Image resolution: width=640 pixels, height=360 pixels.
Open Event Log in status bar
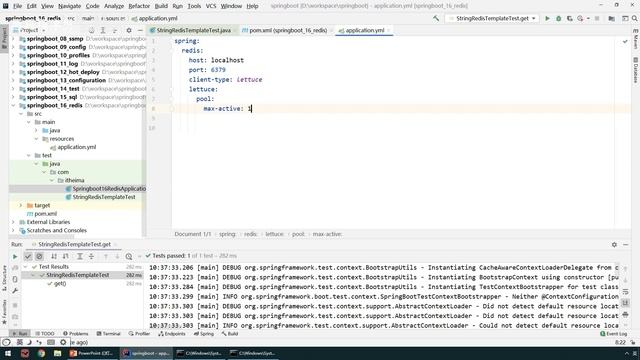(613, 334)
